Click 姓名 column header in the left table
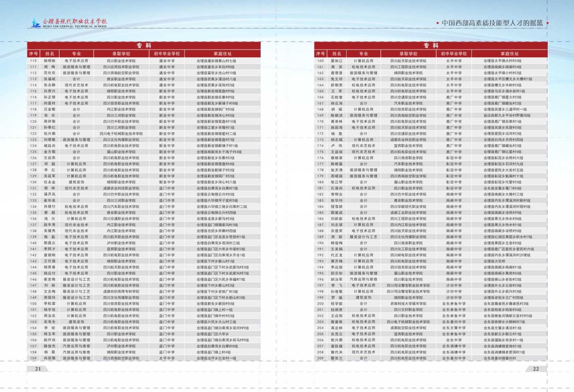This screenshot has width=574, height=392. [x=50, y=54]
